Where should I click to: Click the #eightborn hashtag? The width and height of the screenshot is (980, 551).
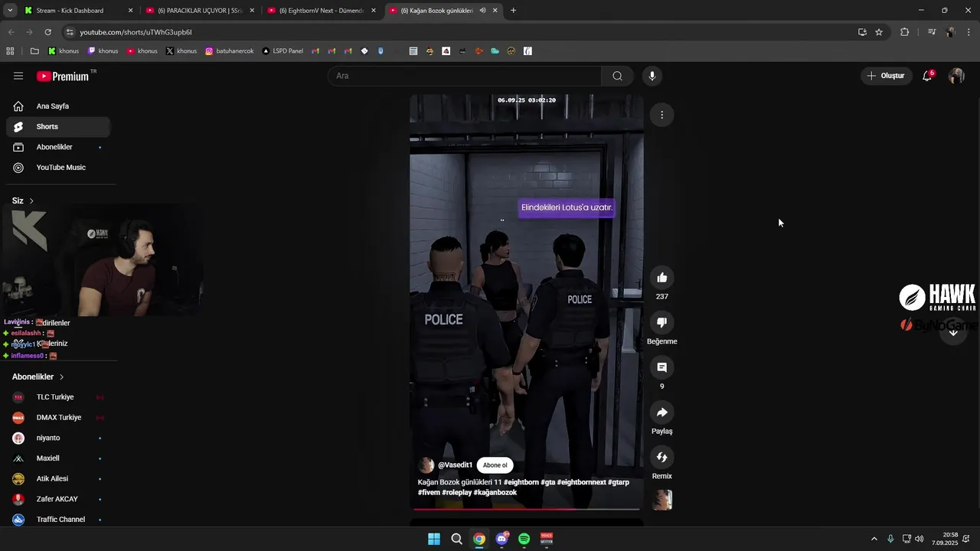click(x=521, y=482)
